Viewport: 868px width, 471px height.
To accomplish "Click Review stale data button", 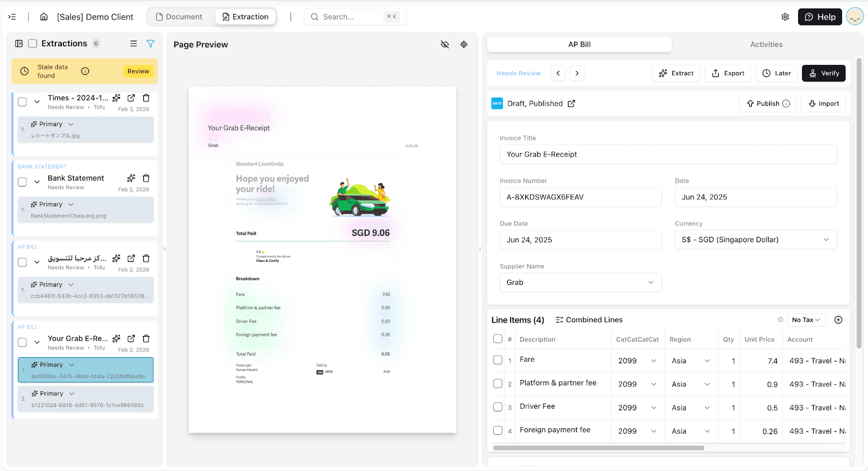I will 138,71.
